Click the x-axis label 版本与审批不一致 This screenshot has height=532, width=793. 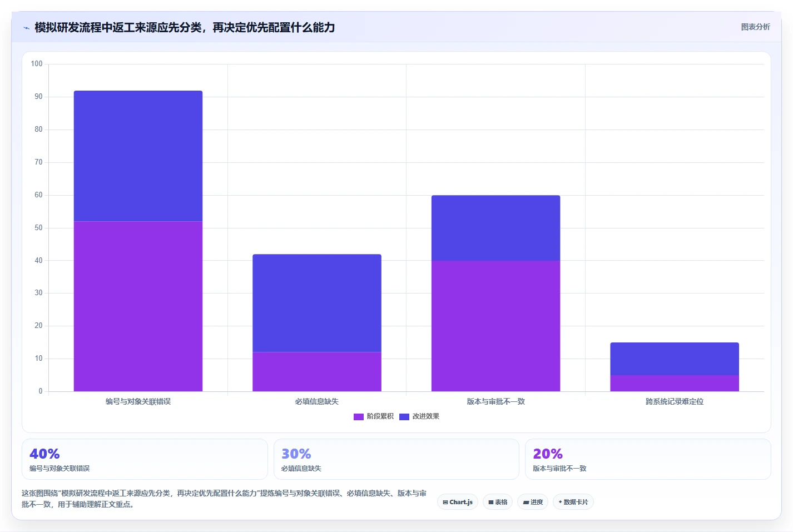pyautogui.click(x=495, y=401)
